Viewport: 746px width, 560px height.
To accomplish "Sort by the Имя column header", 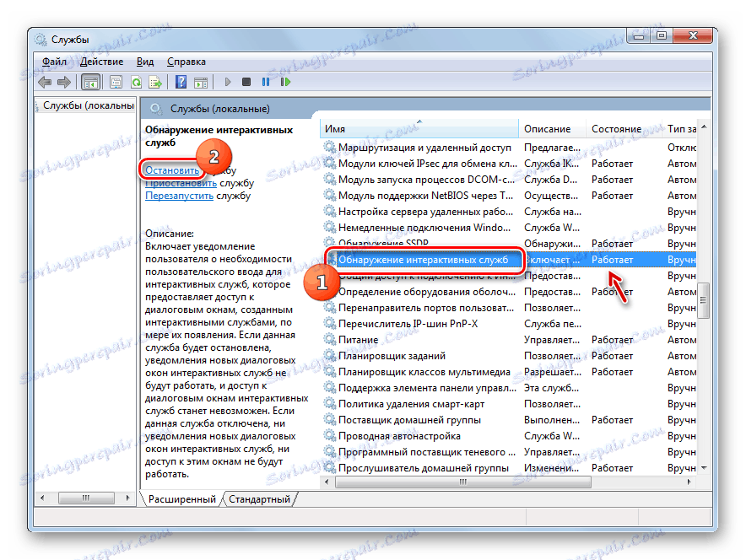I will click(419, 129).
